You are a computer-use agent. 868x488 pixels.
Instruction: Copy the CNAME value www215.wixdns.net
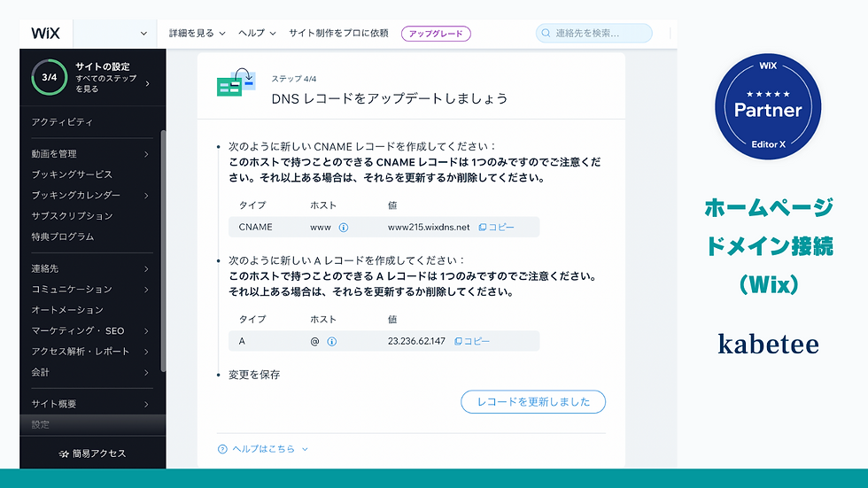497,228
